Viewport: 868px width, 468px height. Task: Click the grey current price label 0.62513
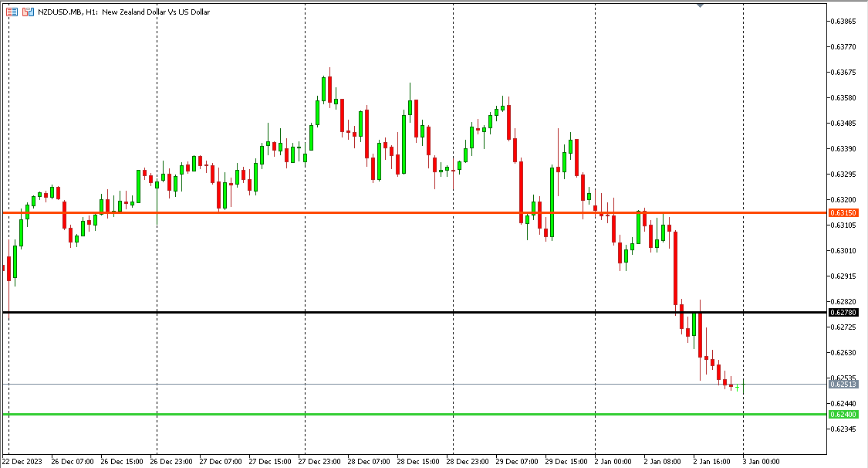[x=841, y=384]
